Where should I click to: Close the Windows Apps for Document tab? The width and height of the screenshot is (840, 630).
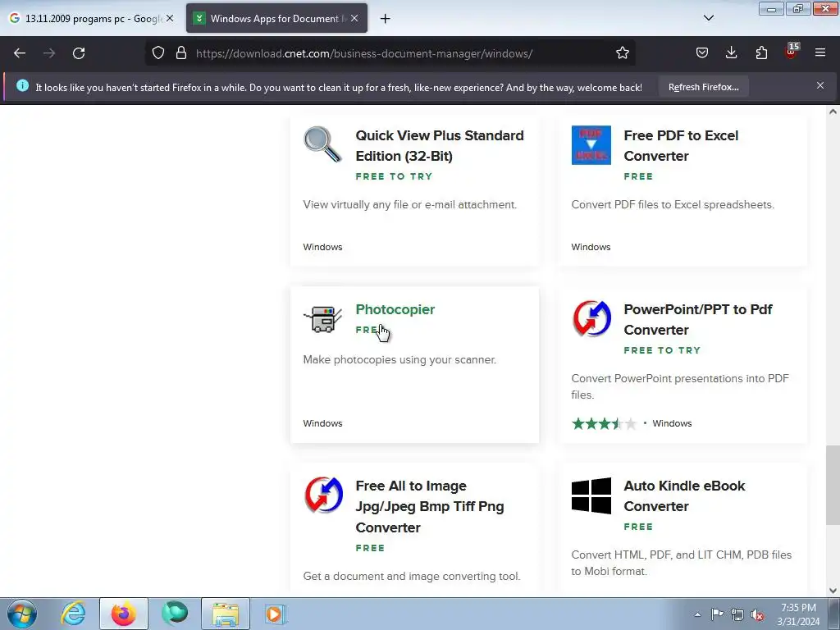(x=354, y=18)
